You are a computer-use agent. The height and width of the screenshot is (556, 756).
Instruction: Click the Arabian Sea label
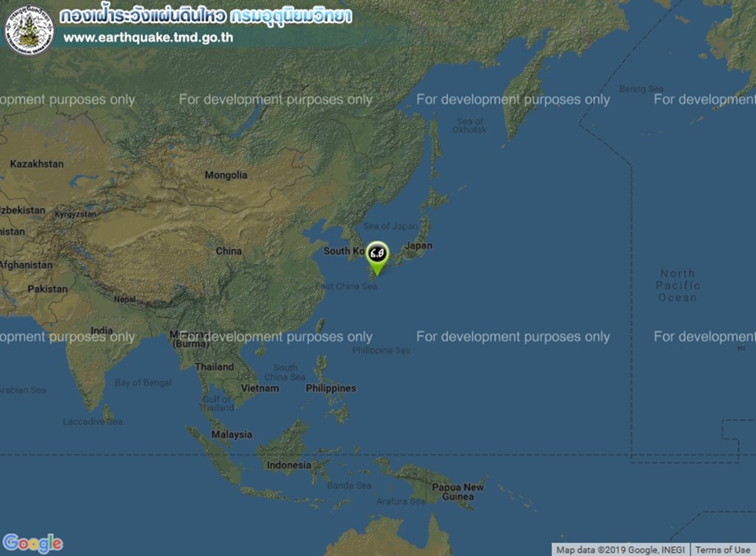click(23, 390)
